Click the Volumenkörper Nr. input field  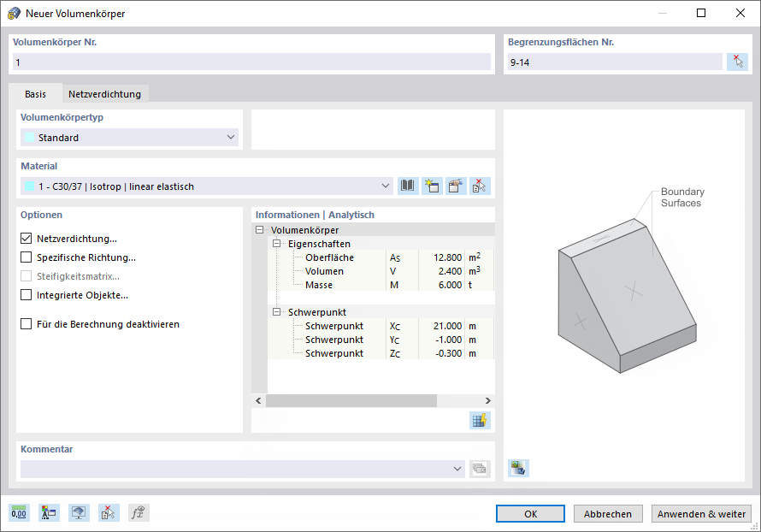pyautogui.click(x=251, y=62)
